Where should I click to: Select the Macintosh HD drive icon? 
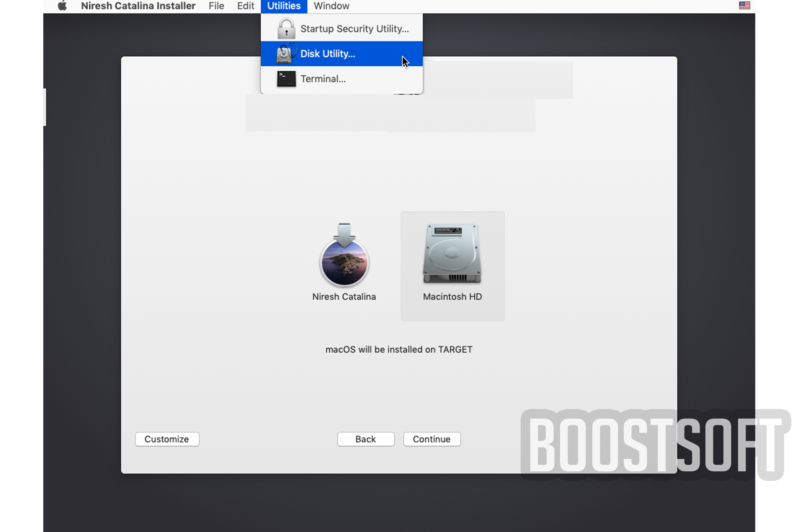pos(452,254)
